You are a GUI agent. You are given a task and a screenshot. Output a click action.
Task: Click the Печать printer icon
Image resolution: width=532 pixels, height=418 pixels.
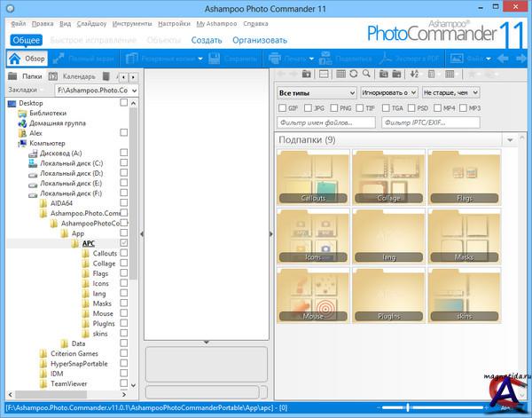tap(276, 59)
